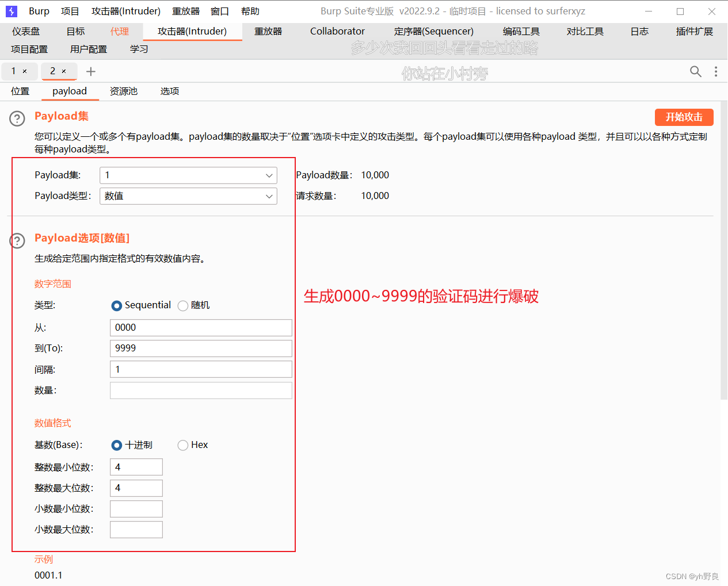Click the Payload数量 value 10,000

[375, 175]
